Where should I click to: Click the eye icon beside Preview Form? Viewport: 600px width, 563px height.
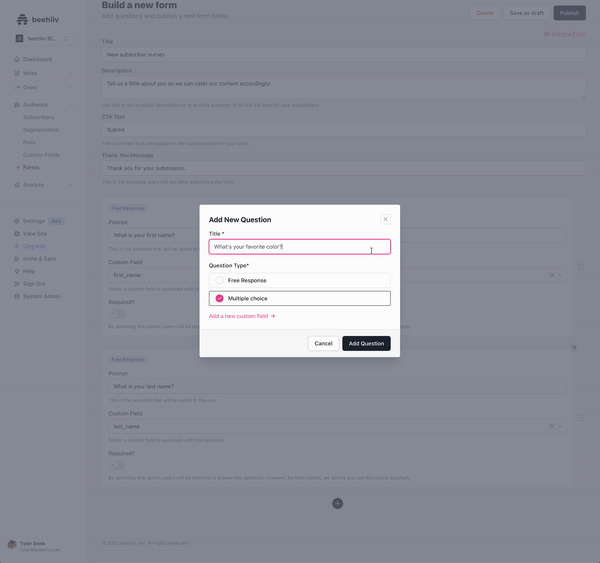coord(547,34)
